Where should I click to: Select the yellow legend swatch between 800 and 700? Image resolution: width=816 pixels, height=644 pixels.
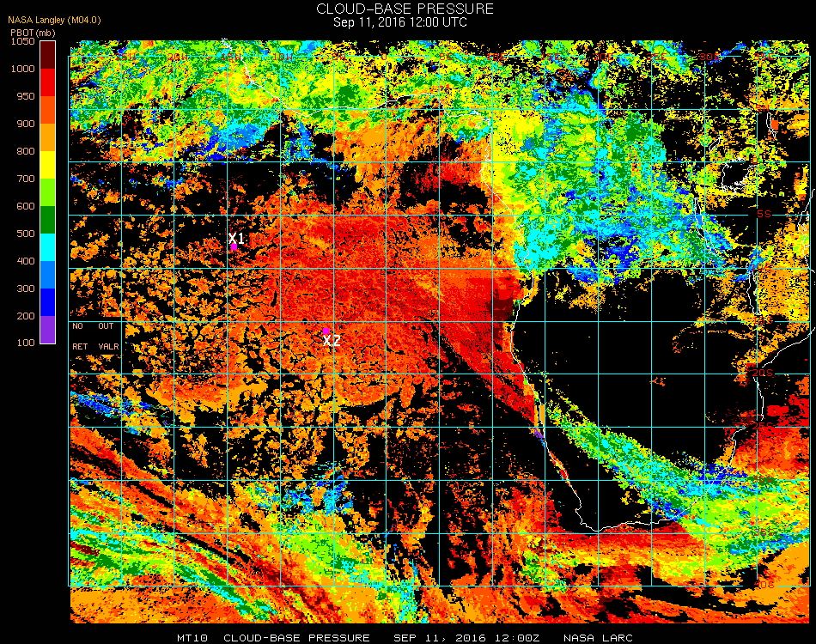coord(48,165)
